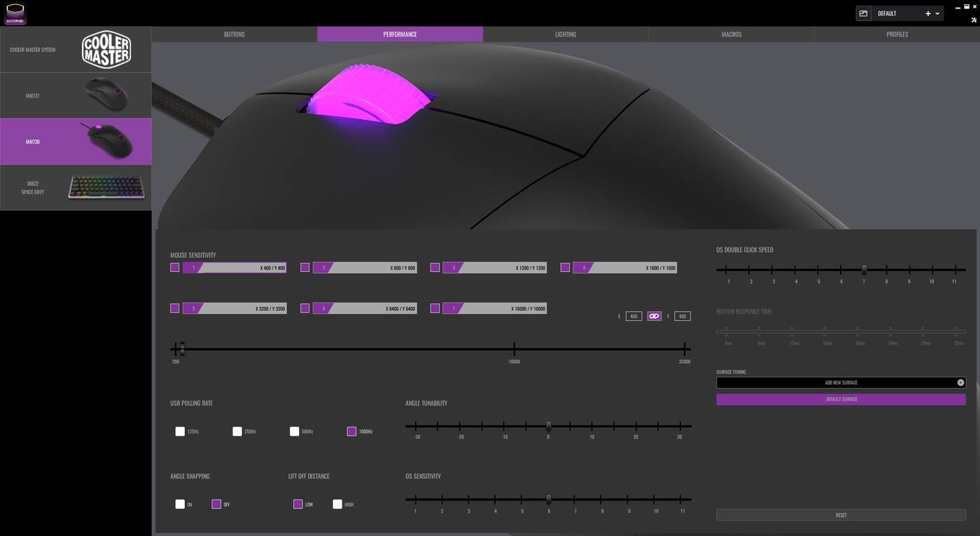Screen dimensions: 980x536
Task: Expand the DEFAULT profile dropdown arrow
Action: click(937, 13)
